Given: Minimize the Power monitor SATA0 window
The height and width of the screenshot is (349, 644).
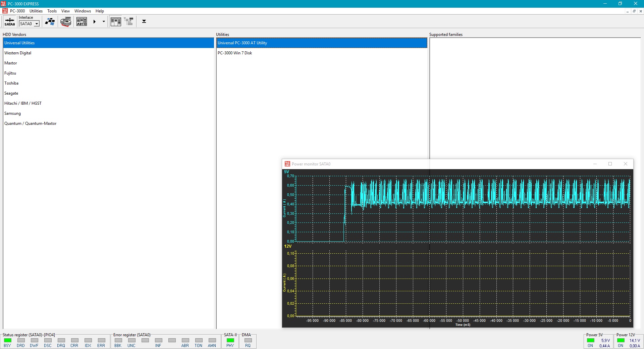Looking at the screenshot, I should pyautogui.click(x=595, y=164).
